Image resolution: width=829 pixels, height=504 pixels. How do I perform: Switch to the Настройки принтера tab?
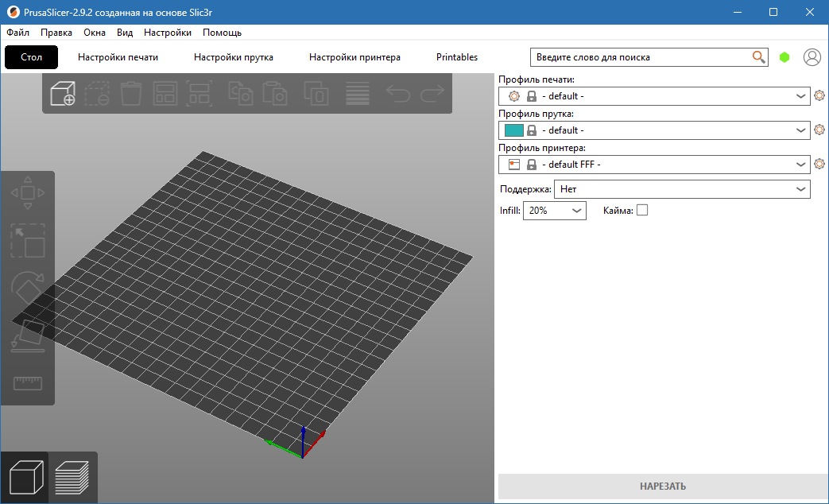point(354,57)
